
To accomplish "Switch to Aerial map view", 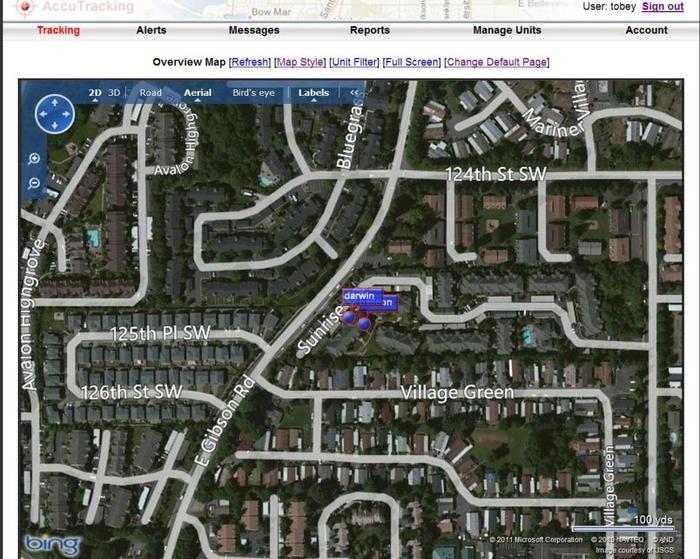I will tap(197, 93).
